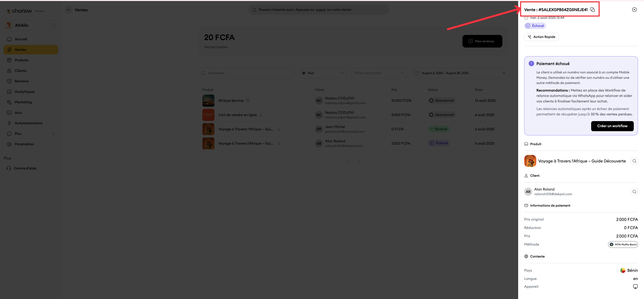
Task: Open the Centre d'aide link
Action: pyautogui.click(x=21, y=168)
